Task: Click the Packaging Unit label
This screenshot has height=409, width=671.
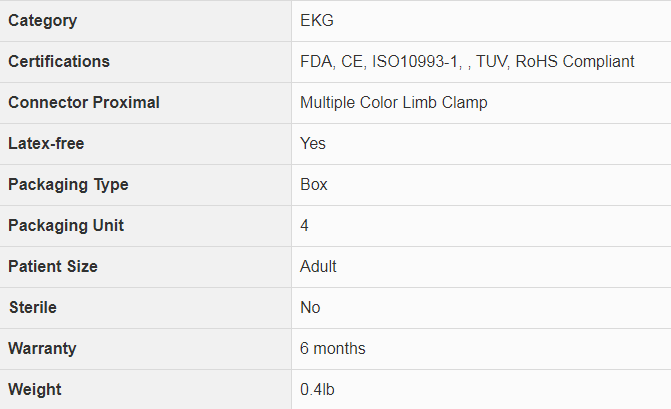Action: pos(66,226)
